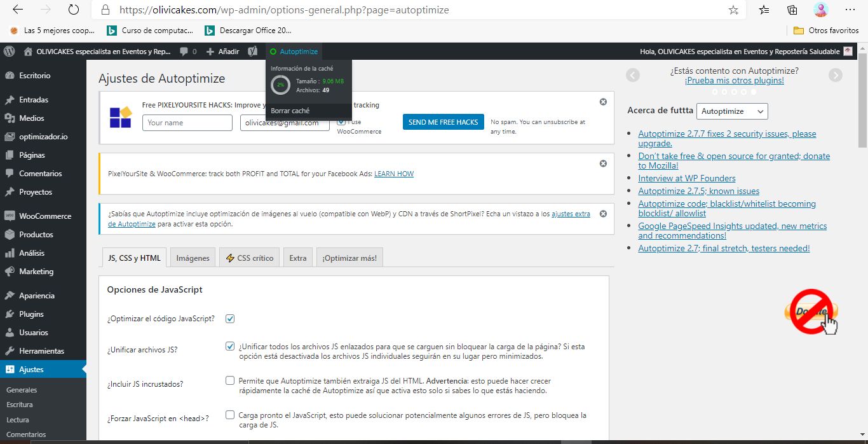
Task: Open the 'Acerca de futtta' Autoptimize dropdown
Action: 732,111
